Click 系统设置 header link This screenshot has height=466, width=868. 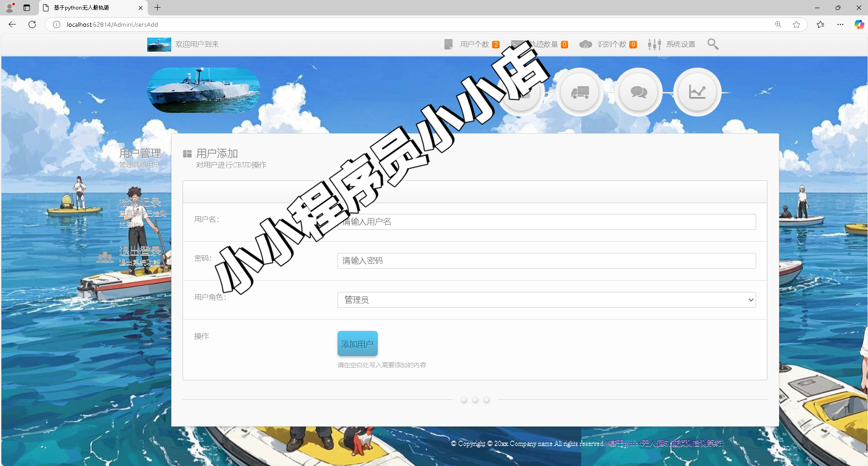[x=680, y=44]
